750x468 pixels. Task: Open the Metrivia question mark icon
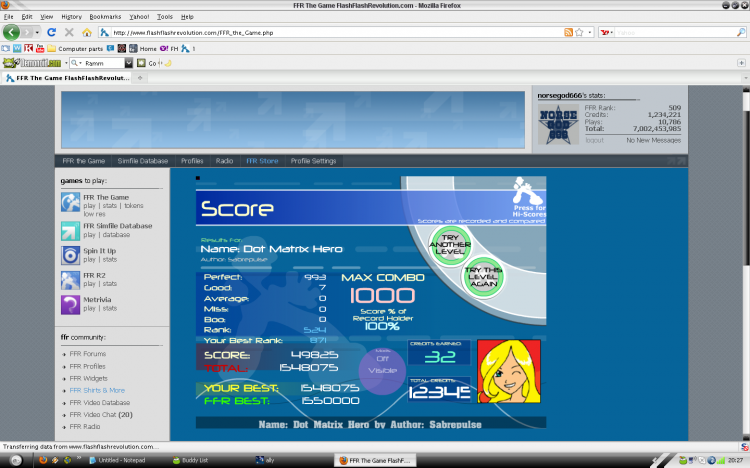tap(70, 304)
